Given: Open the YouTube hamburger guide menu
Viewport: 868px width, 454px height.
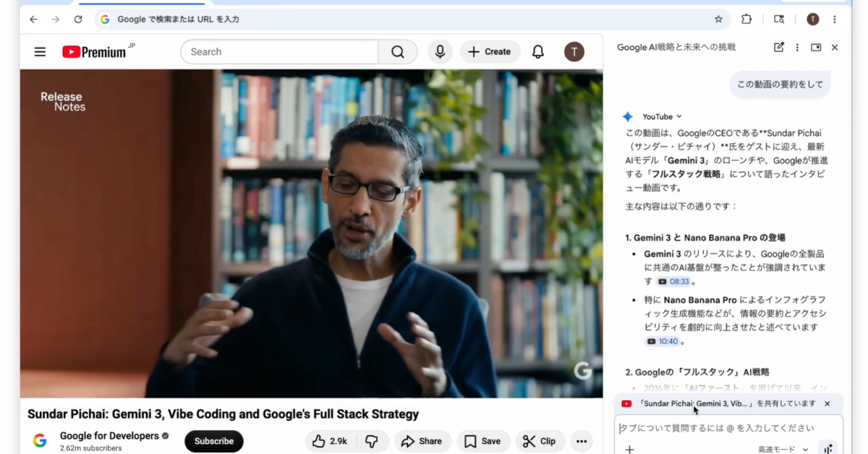Looking at the screenshot, I should 40,52.
